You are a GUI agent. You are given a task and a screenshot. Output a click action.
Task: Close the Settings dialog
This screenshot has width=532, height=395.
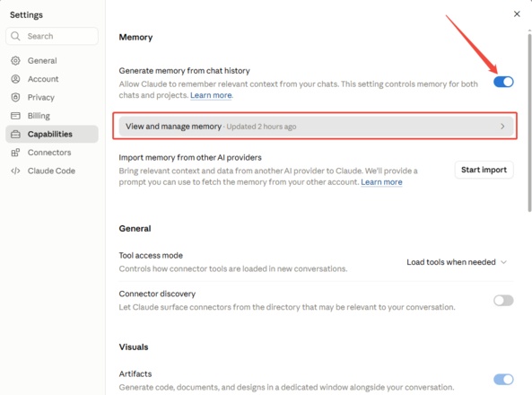click(x=517, y=14)
